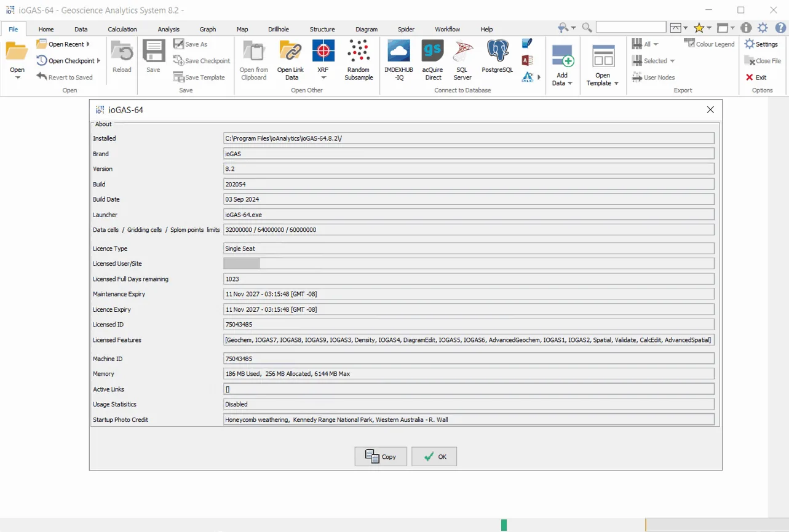Open the Drillhole ribbon tab

pos(279,29)
